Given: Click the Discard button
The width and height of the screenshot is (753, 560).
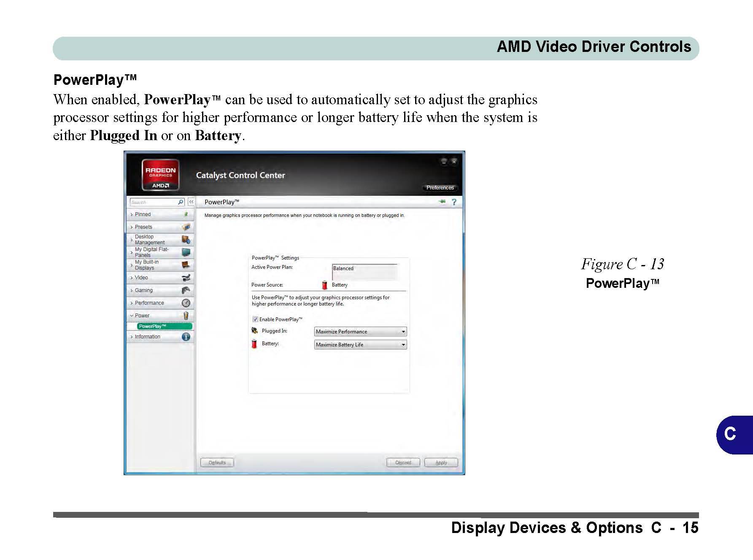Looking at the screenshot, I should tap(403, 463).
